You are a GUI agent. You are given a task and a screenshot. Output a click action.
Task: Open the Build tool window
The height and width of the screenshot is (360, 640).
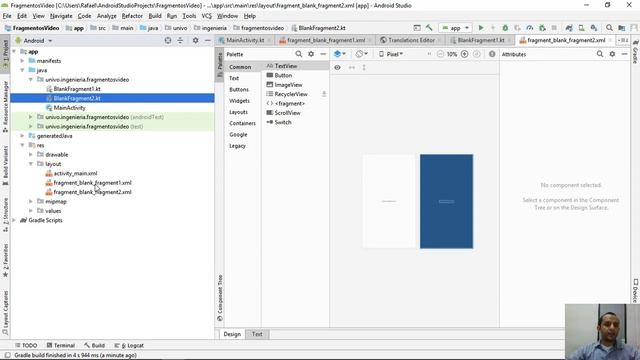(x=94, y=345)
